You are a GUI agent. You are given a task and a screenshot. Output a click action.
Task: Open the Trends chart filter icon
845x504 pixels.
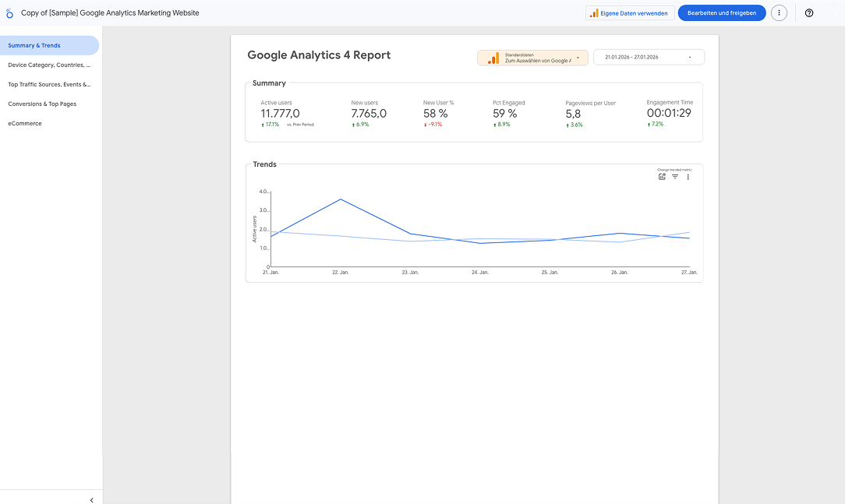click(675, 177)
